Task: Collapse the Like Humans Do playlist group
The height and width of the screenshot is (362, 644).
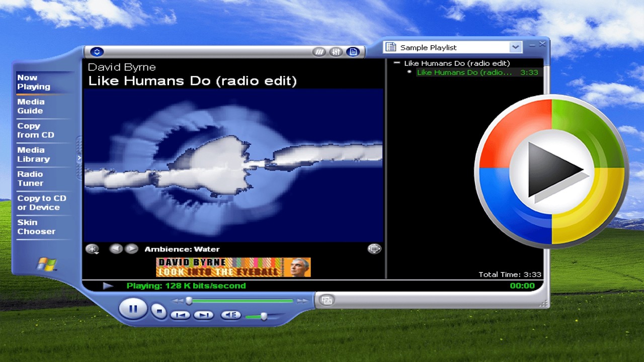Action: pyautogui.click(x=397, y=63)
